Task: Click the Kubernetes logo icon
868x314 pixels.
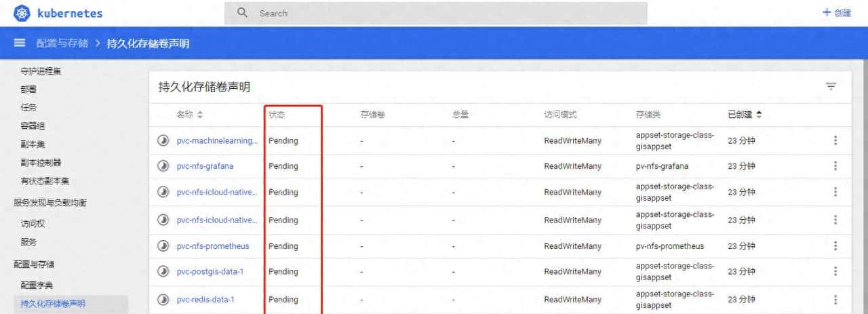Action: coord(22,13)
